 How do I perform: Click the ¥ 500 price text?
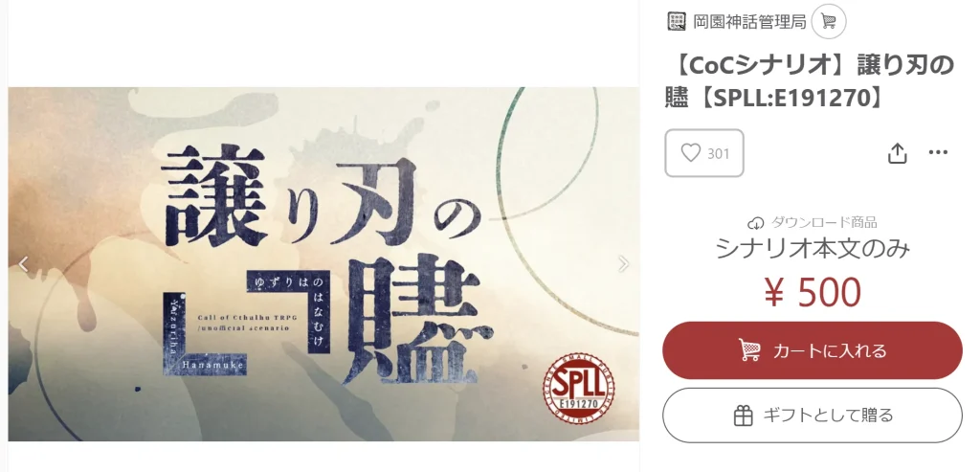(x=813, y=293)
